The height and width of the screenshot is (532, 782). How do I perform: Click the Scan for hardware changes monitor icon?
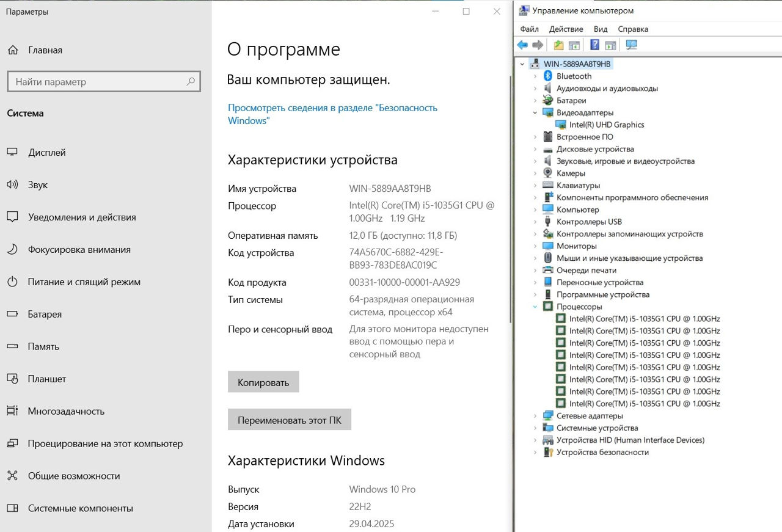pyautogui.click(x=631, y=45)
